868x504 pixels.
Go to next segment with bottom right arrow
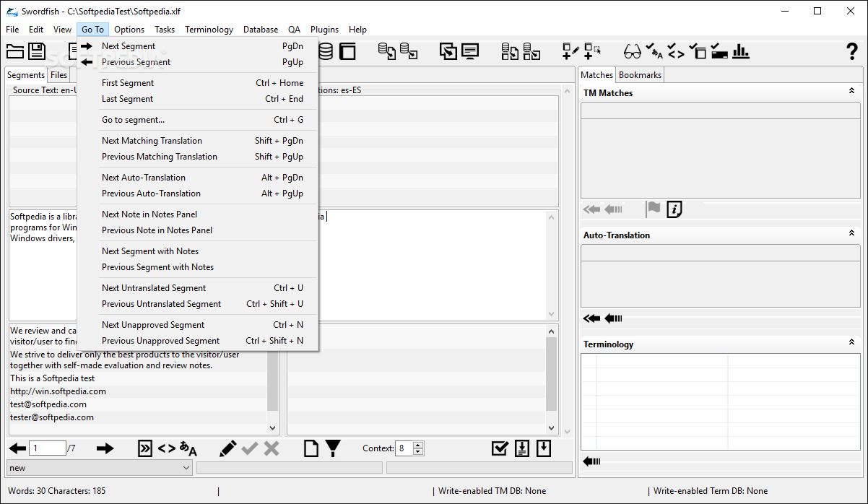pyautogui.click(x=105, y=448)
